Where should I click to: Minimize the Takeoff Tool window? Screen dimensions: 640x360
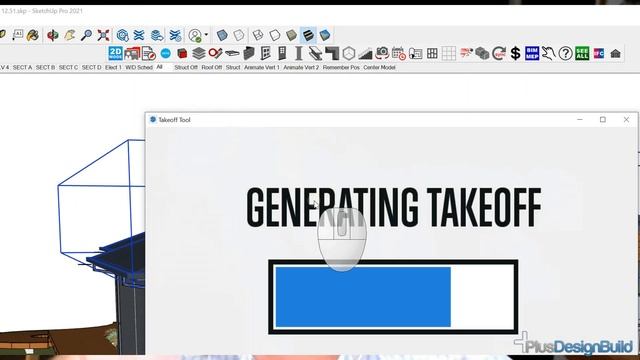click(580, 120)
